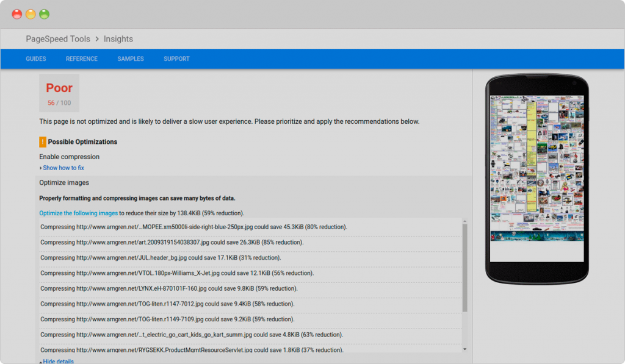This screenshot has width=625, height=364.
Task: Select the art.2009319154038307.jpg compression row
Action: tap(250, 243)
